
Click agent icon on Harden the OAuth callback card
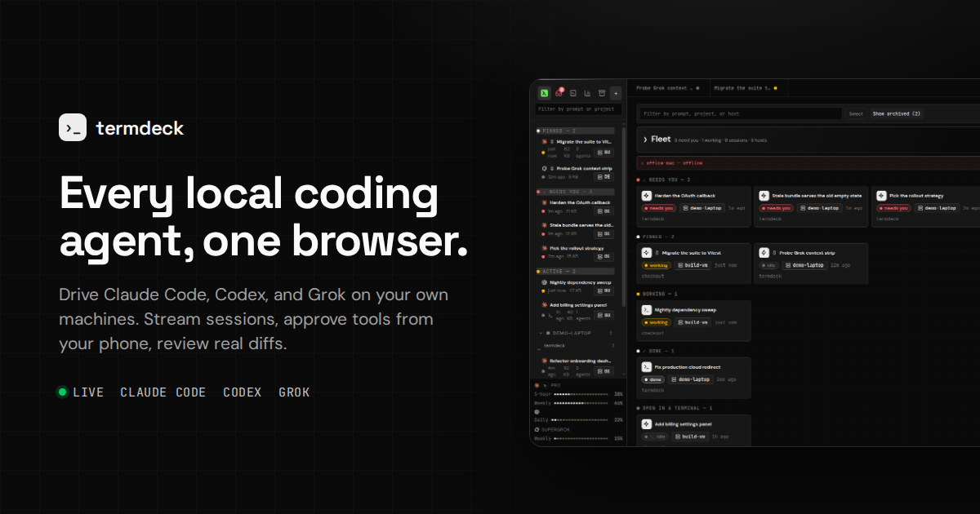tap(646, 196)
